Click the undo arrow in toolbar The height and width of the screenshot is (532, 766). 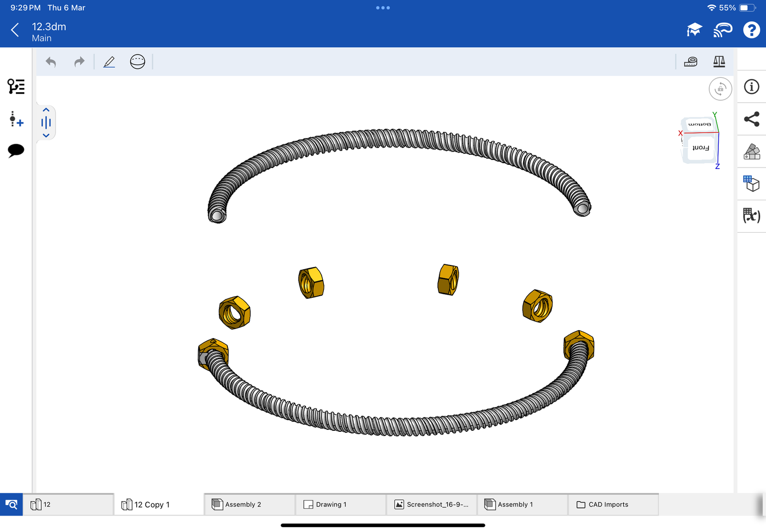click(x=51, y=62)
